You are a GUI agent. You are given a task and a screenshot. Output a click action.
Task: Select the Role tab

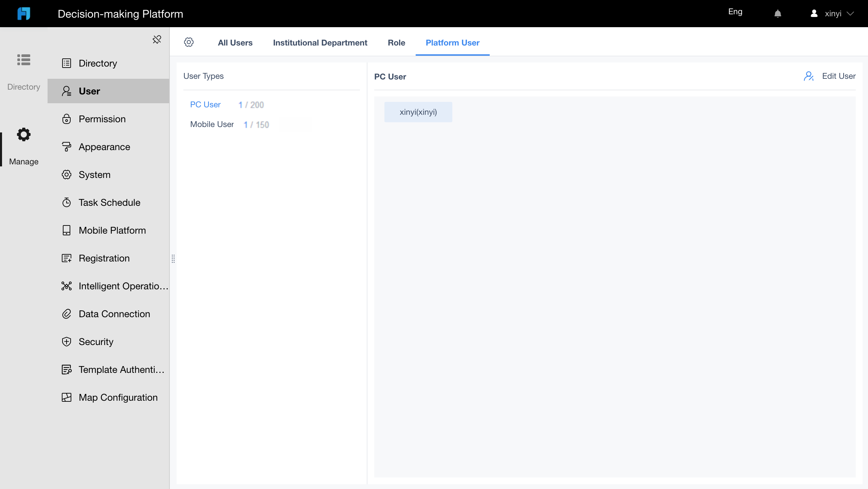coord(396,43)
